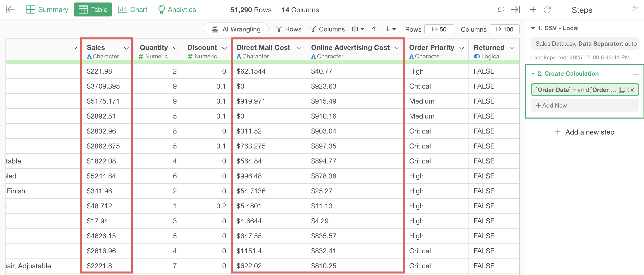Open the Summary view
Viewport: 644px width, 275px height.
[47, 9]
